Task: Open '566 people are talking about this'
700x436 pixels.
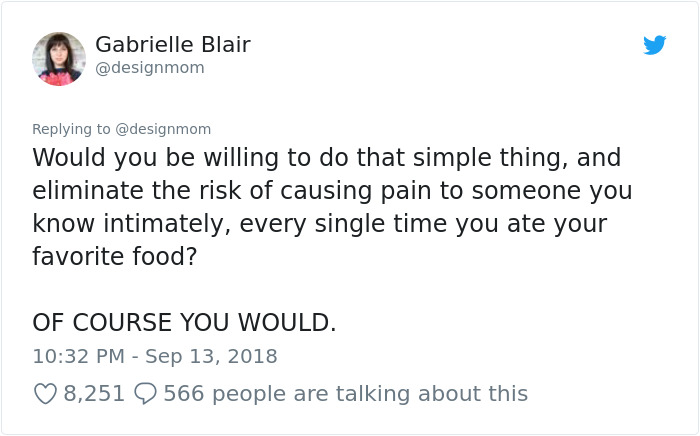Action: point(345,394)
